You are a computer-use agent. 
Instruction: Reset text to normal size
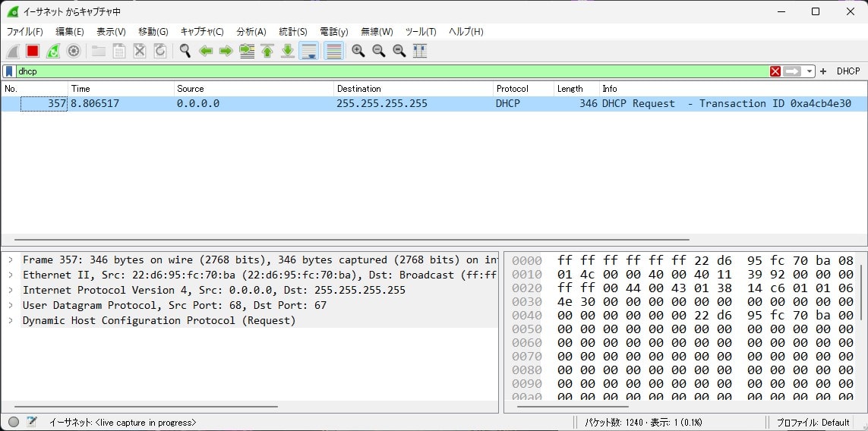399,52
